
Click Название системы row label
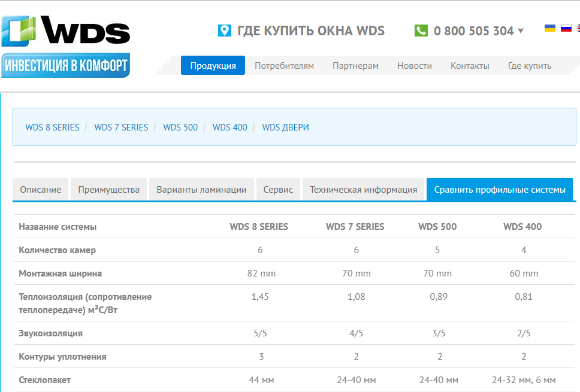click(58, 226)
